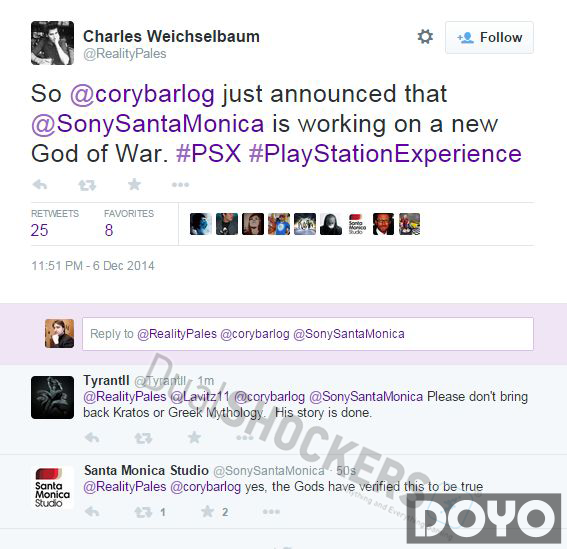This screenshot has height=549, width=567.
Task: Open @corybarlog mention in main tweet
Action: coord(142,94)
